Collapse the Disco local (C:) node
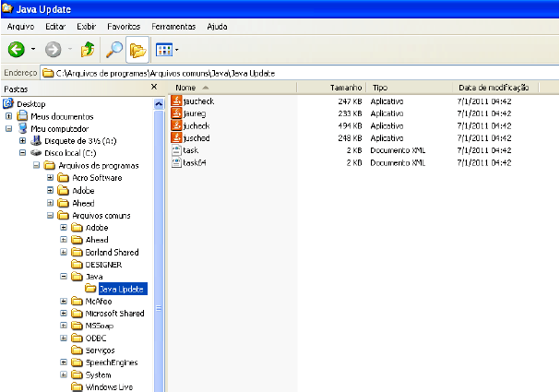560x392 pixels. click(23, 153)
